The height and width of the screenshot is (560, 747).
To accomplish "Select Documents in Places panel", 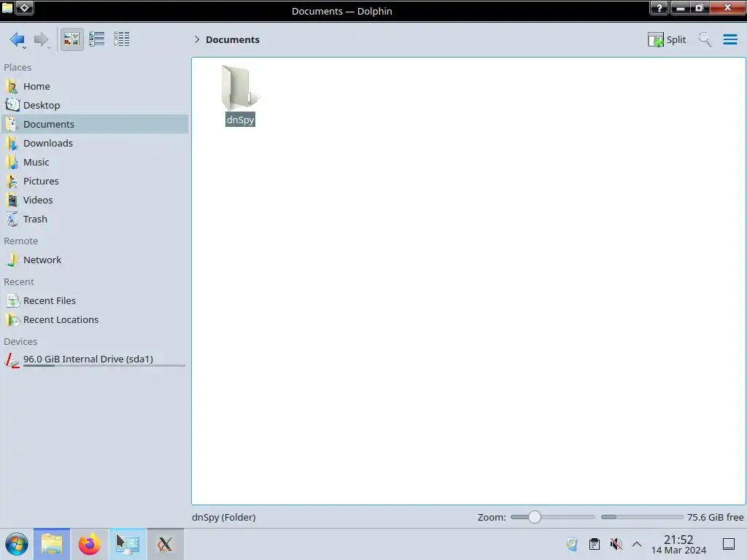I will [x=95, y=124].
